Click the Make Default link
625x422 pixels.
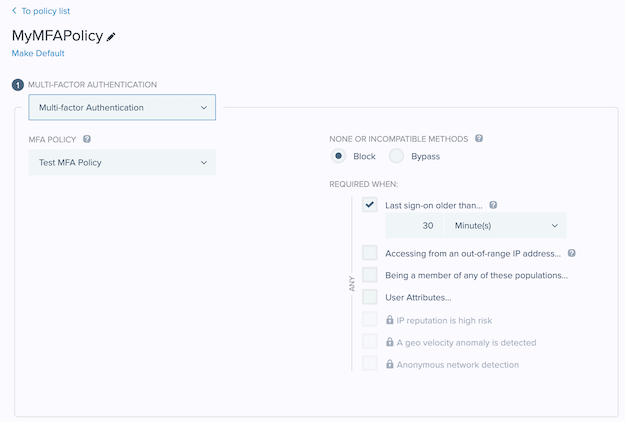coord(38,53)
